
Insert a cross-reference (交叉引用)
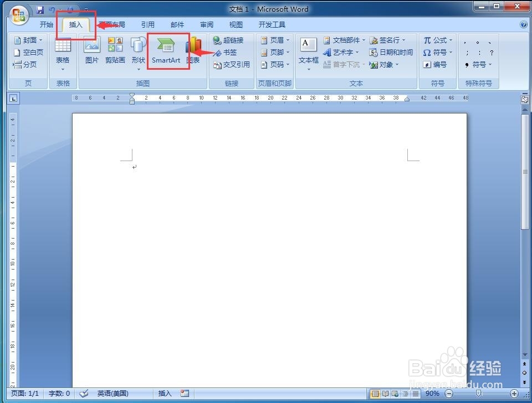[232, 64]
